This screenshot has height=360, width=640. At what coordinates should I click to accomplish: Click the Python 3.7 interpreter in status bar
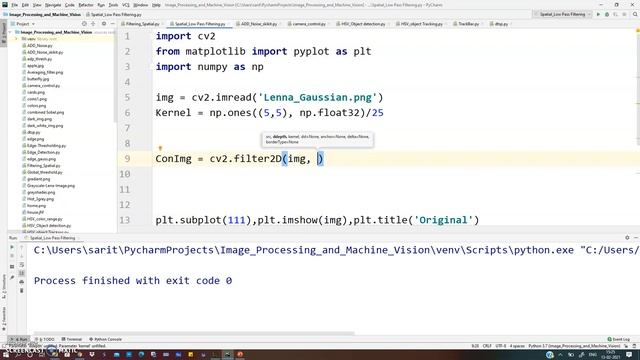[x=574, y=346]
